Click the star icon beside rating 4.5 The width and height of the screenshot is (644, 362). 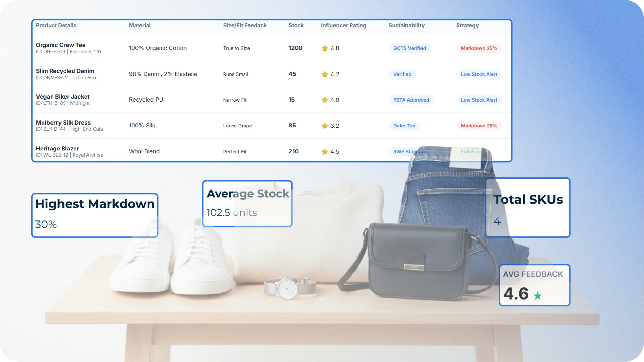click(x=325, y=152)
